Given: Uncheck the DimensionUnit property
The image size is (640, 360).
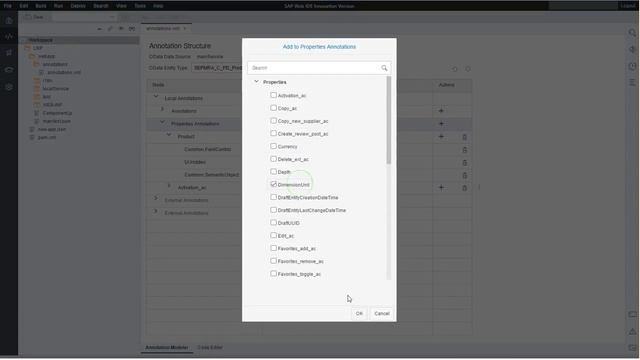Looking at the screenshot, I should (273, 184).
